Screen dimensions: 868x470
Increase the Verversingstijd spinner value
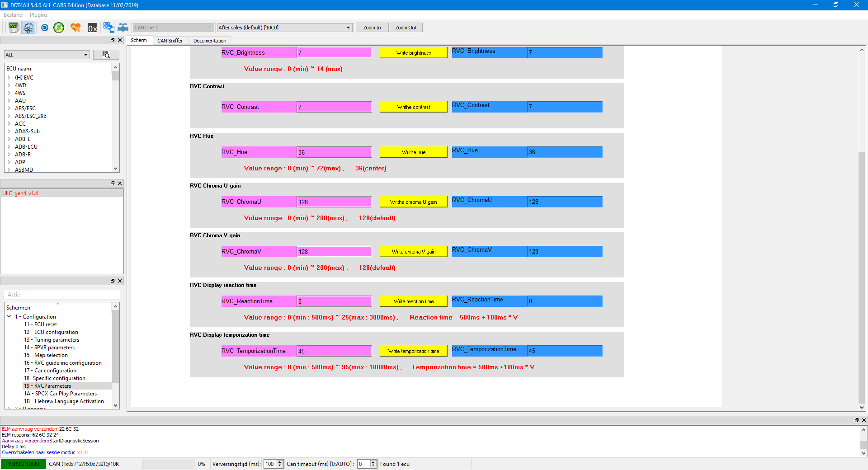(x=280, y=462)
